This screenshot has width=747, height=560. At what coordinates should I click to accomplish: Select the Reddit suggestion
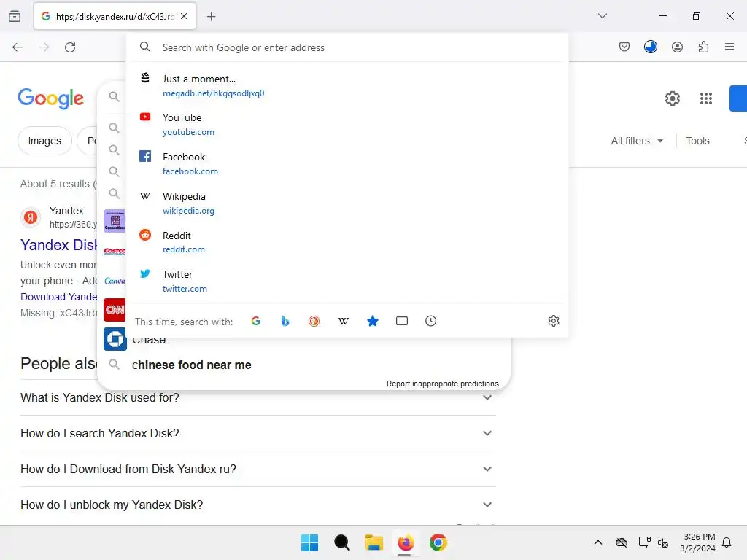pos(348,242)
